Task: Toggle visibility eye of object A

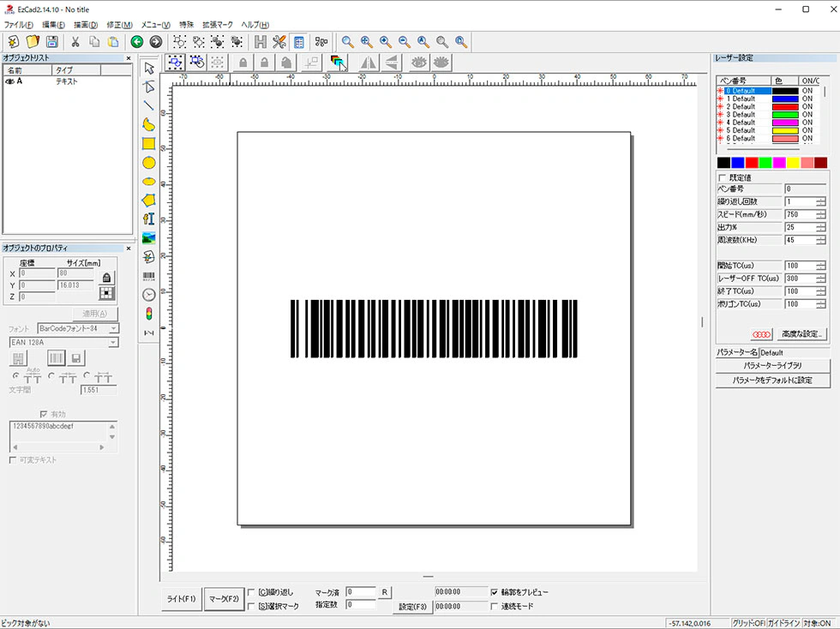Action: pos(9,81)
